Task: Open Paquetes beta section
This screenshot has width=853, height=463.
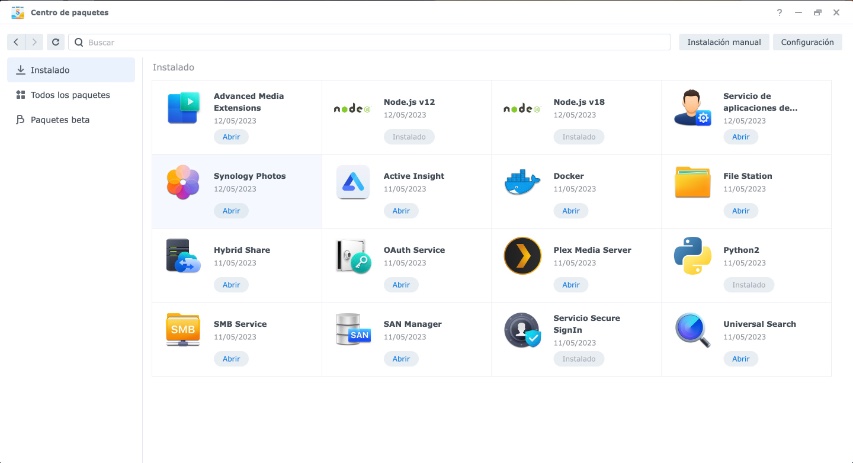Action: (x=71, y=120)
